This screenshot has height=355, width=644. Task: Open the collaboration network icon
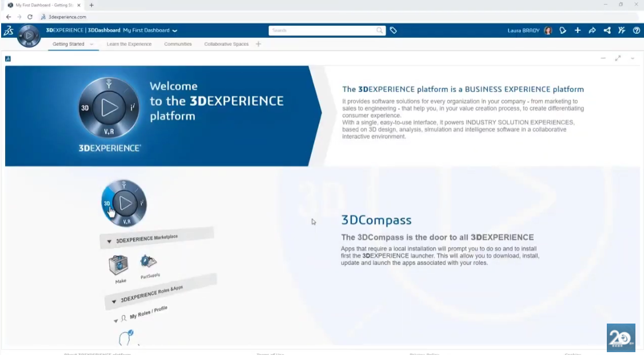(x=607, y=30)
